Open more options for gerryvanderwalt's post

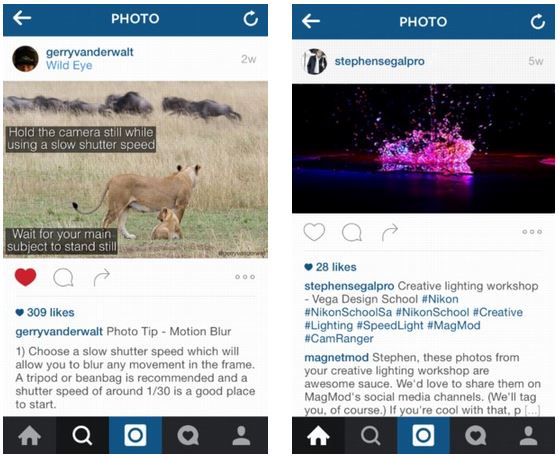[x=245, y=277]
